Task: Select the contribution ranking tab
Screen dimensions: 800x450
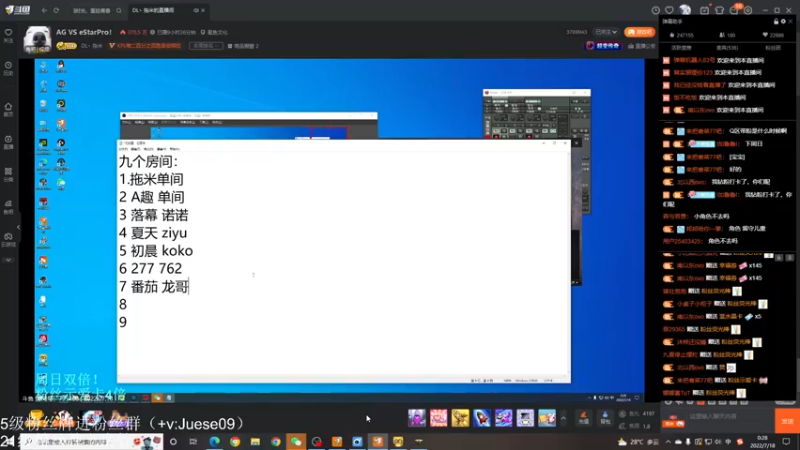Action: pos(681,47)
